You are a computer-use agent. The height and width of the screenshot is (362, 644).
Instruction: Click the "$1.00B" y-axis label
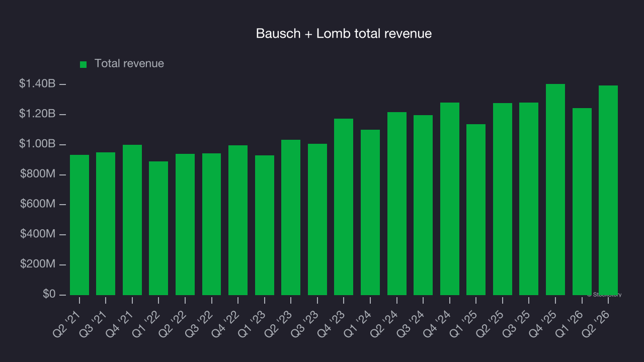[37, 144]
